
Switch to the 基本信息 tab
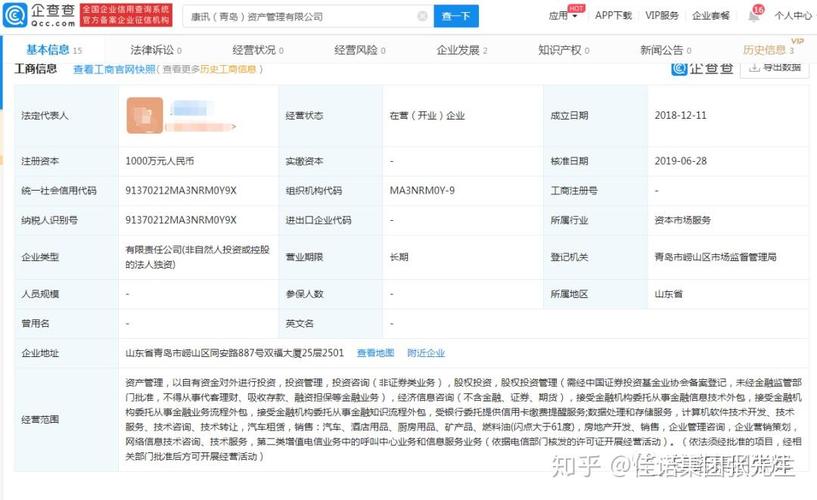point(54,50)
